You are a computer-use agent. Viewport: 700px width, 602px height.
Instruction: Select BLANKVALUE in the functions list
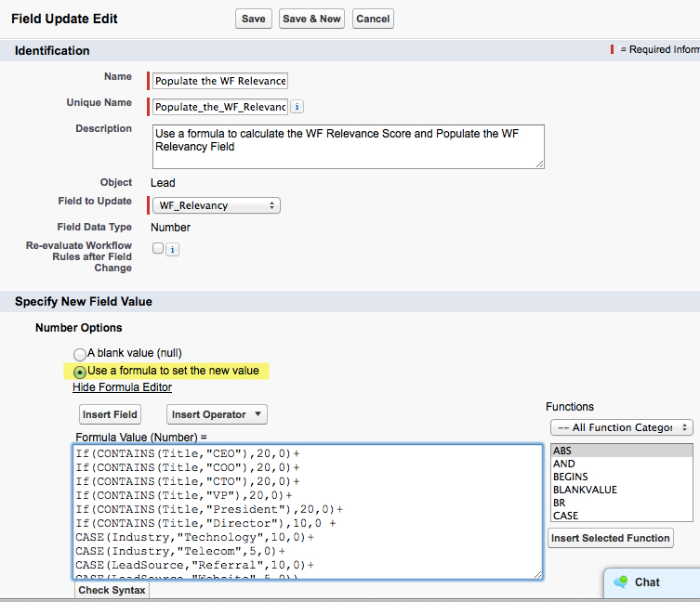pyautogui.click(x=621, y=490)
